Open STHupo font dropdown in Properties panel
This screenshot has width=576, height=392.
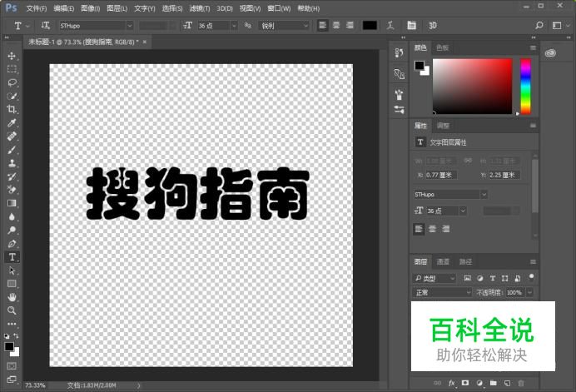click(x=484, y=194)
